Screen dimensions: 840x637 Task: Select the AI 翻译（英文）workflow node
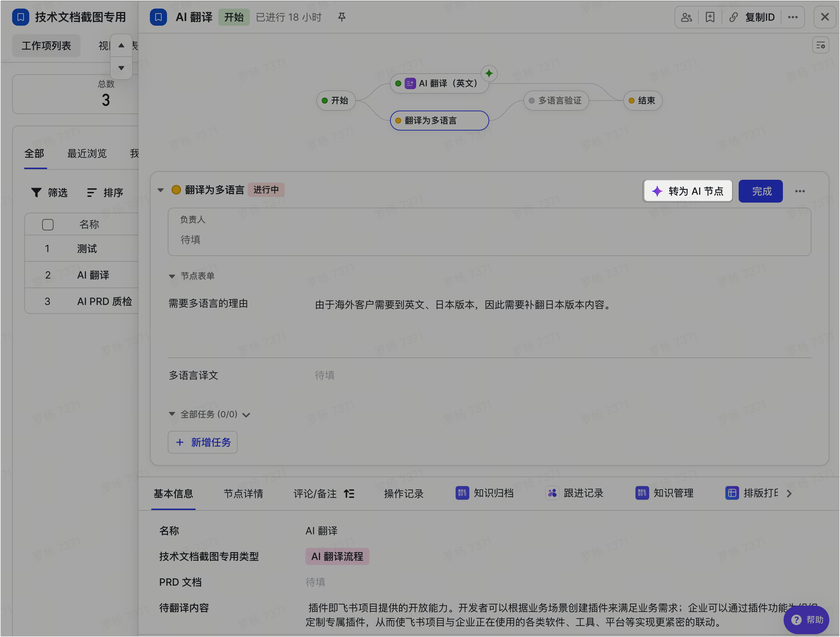(x=439, y=83)
